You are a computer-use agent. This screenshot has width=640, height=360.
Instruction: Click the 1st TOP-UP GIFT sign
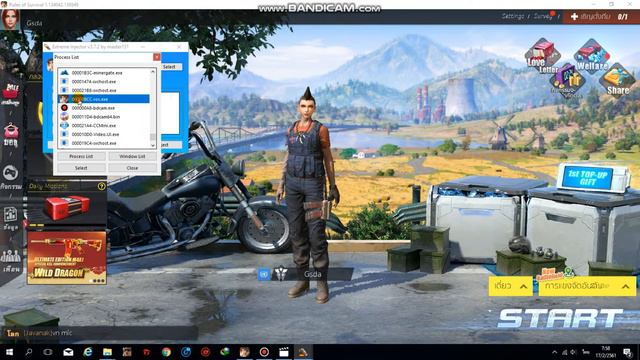pyautogui.click(x=587, y=177)
